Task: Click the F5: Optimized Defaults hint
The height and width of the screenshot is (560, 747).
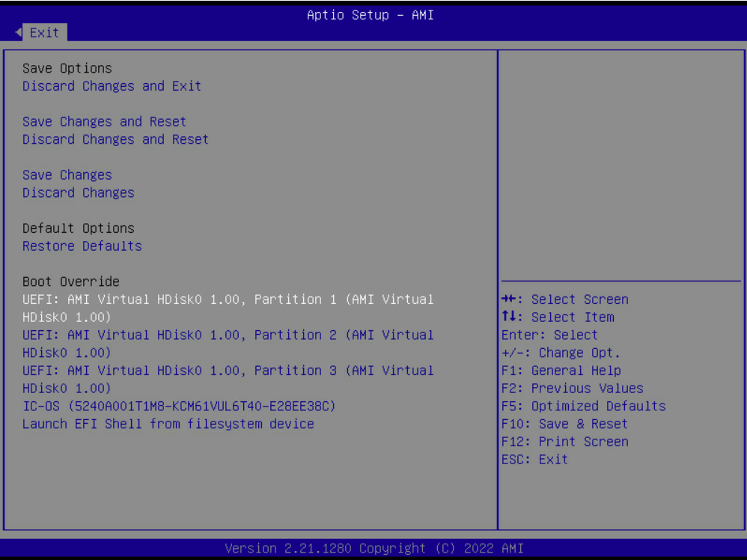Action: point(584,406)
